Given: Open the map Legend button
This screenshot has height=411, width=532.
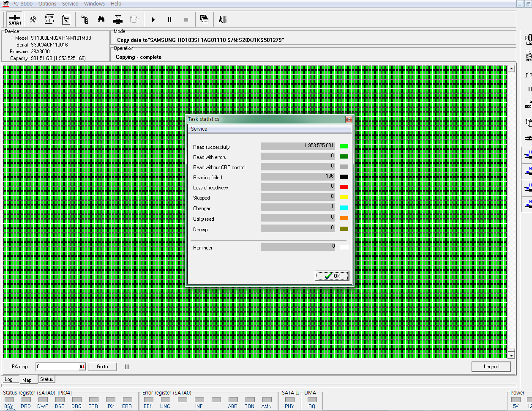Looking at the screenshot, I should pos(491,367).
